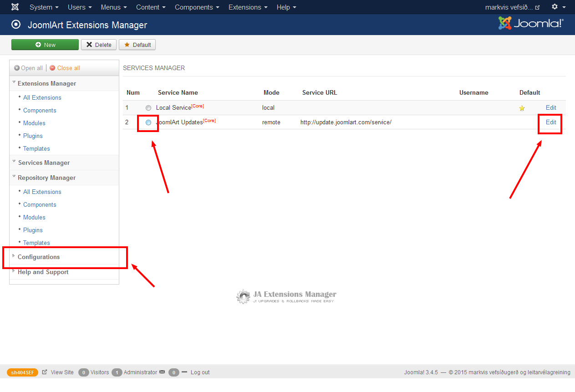Edit the Local Service entry
The width and height of the screenshot is (575, 392).
551,108
